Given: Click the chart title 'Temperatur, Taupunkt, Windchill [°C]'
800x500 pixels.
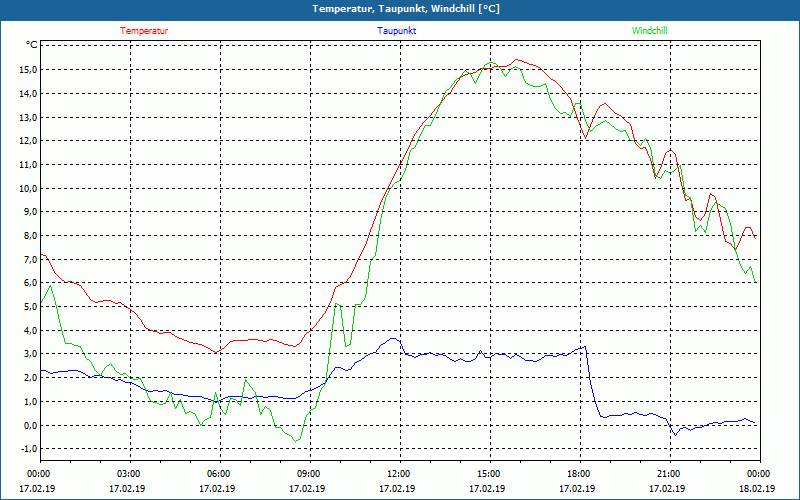Looking at the screenshot, I should 406,9.
